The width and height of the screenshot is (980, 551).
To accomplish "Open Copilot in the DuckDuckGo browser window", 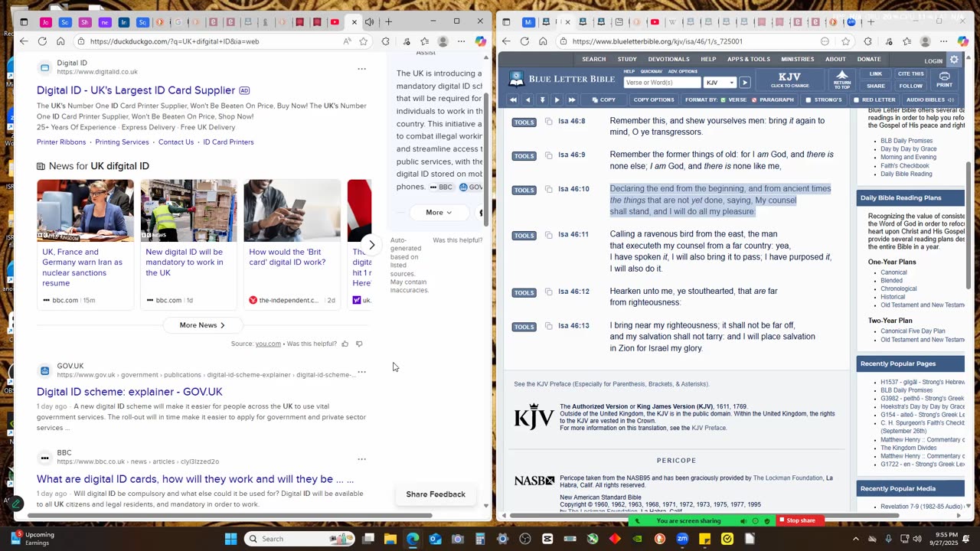I will pyautogui.click(x=480, y=41).
